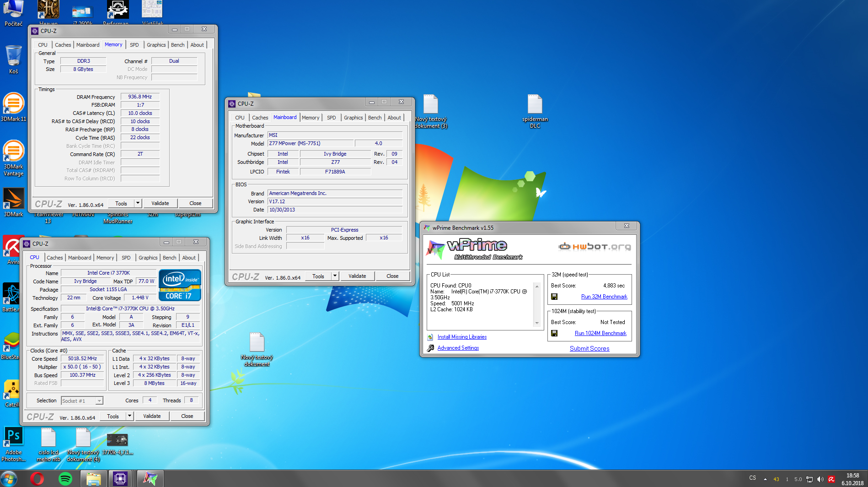The width and height of the screenshot is (868, 487).
Task: Open About tab in Mainboard CPU-Z window
Action: pos(394,118)
